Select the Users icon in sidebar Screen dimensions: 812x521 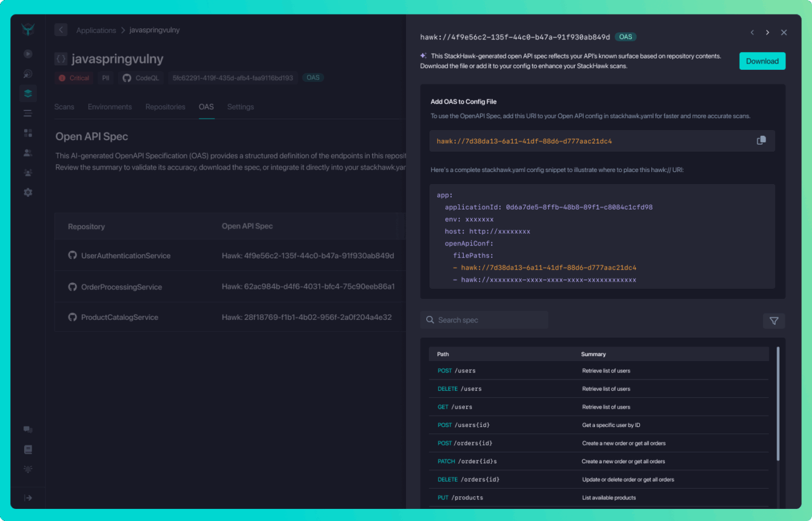click(x=28, y=152)
